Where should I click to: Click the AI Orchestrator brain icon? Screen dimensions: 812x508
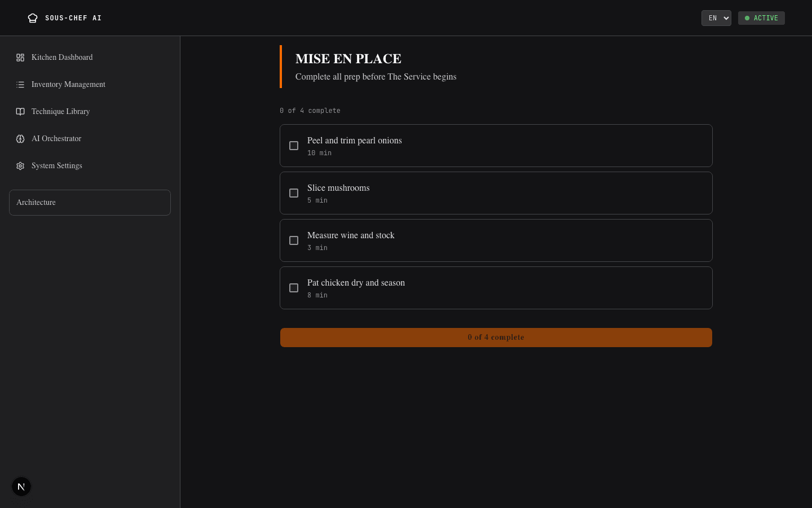(x=20, y=139)
